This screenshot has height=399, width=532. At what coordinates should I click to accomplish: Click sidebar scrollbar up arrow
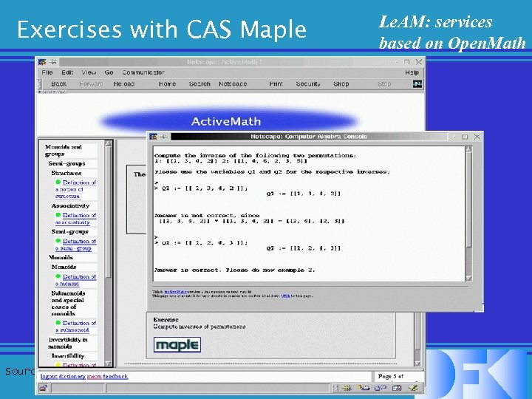point(108,143)
